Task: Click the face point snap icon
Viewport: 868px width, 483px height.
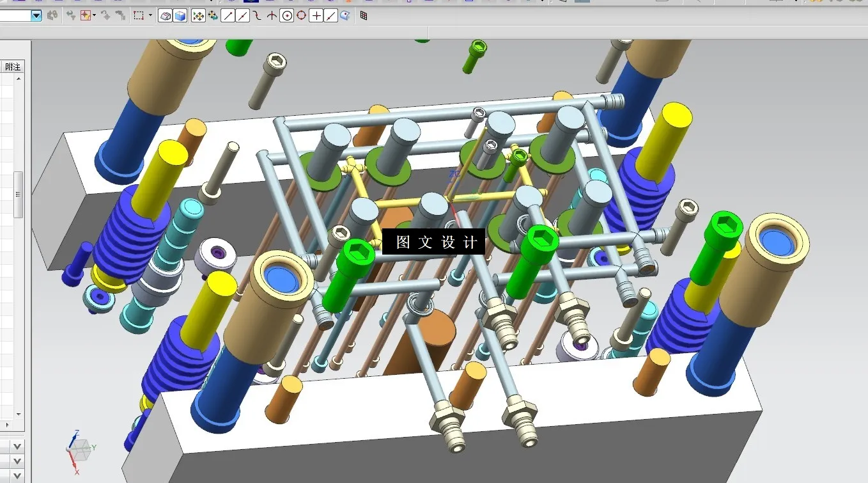Action: pos(345,16)
